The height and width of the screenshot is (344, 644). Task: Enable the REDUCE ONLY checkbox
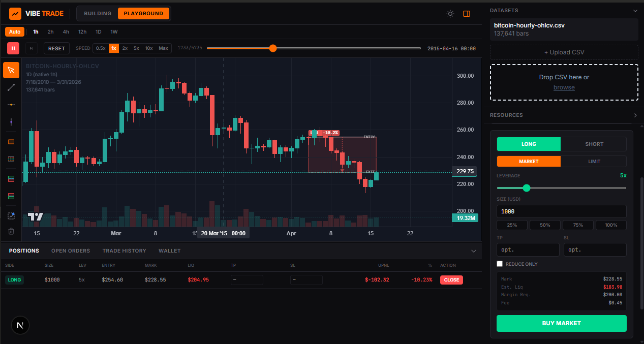[500, 264]
